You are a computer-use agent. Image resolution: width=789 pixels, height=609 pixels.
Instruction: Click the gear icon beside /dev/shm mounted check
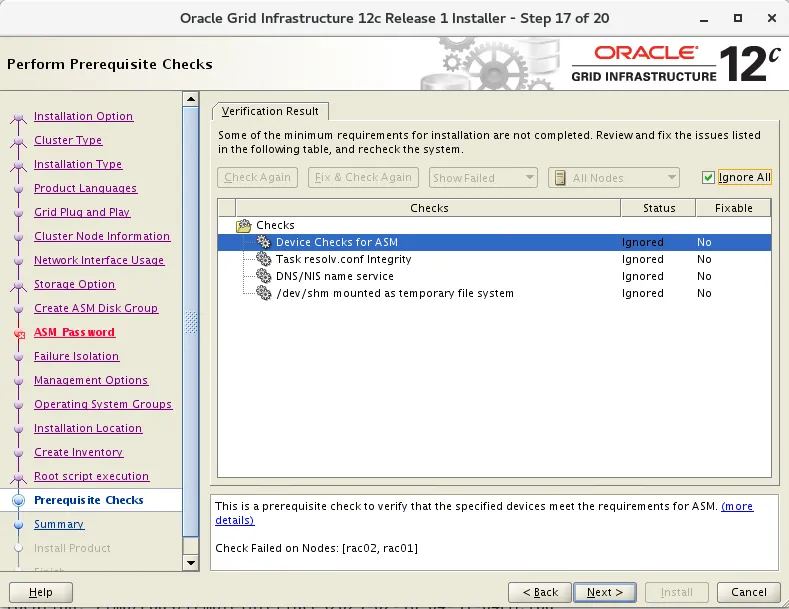coord(264,293)
